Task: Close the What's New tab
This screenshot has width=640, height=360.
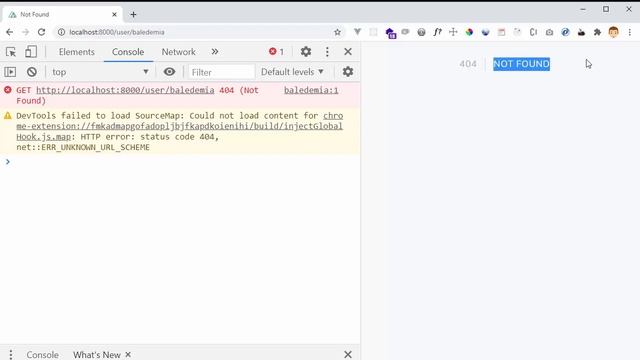Action: coord(128,354)
